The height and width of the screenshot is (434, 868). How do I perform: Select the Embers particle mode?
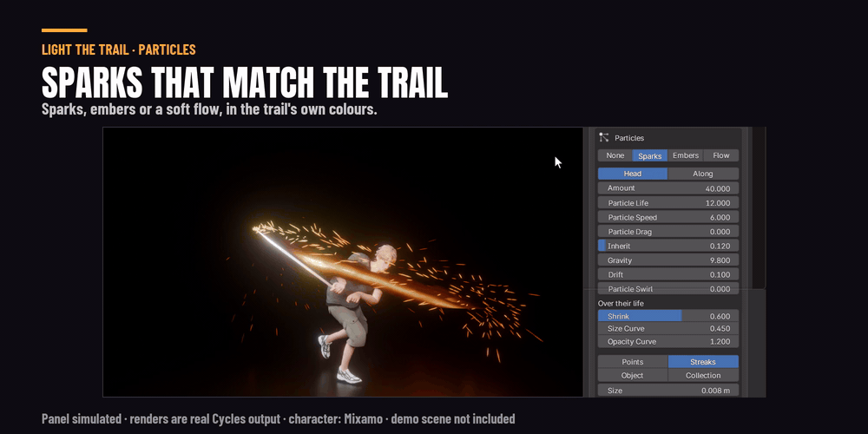[x=686, y=155]
